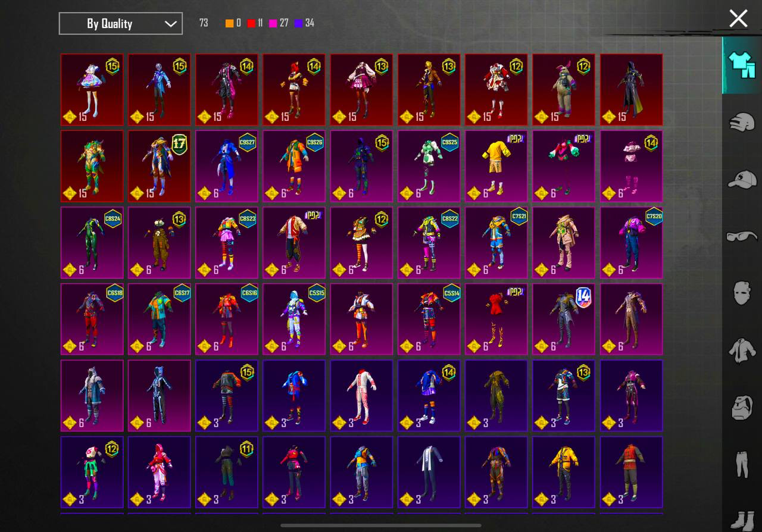Open the baseball cap category
Viewport: 762px width, 532px height.
click(x=742, y=179)
